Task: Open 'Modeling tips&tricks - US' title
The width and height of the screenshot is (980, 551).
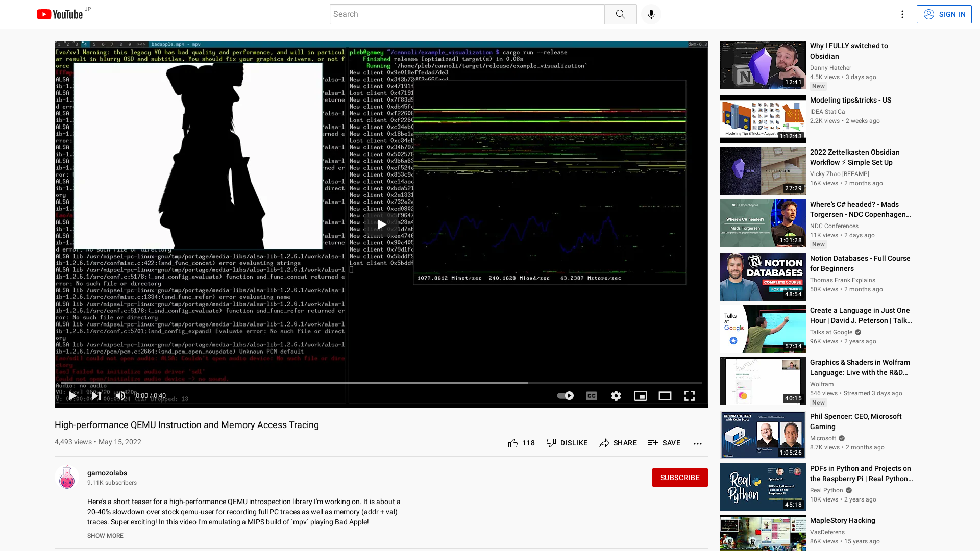Action: tap(850, 100)
